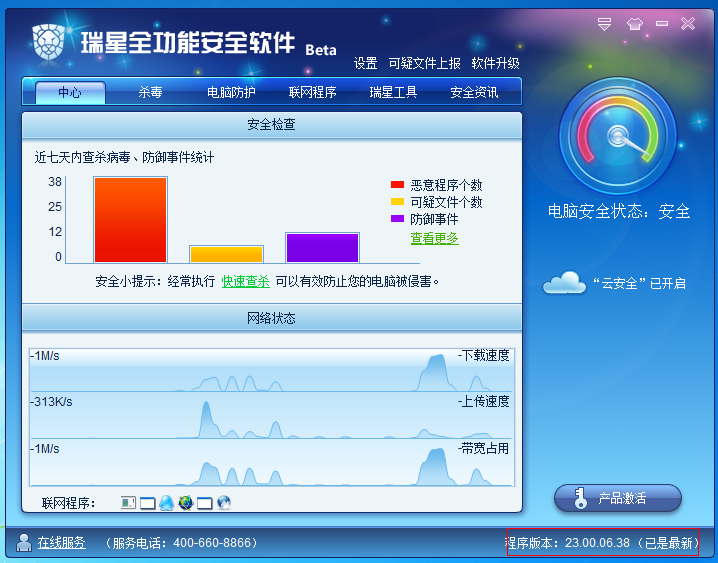Click the -313K/s upload scale label
The width and height of the screenshot is (718, 563).
51,402
